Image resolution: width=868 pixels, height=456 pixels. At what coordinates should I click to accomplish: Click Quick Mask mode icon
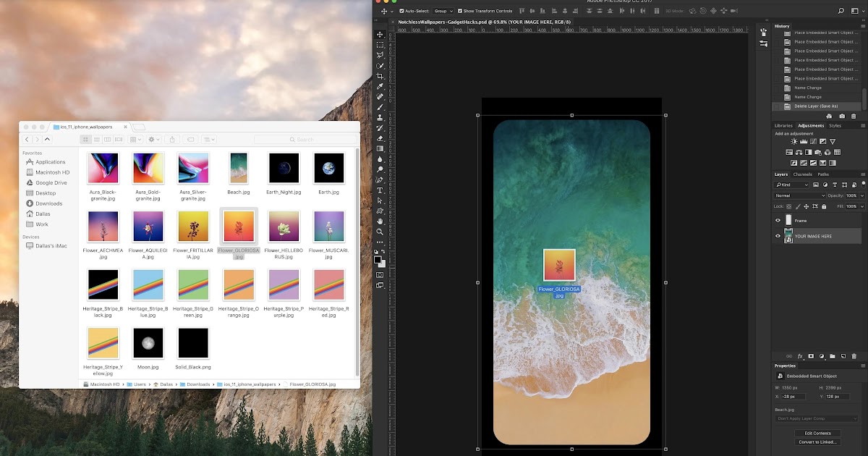[380, 275]
